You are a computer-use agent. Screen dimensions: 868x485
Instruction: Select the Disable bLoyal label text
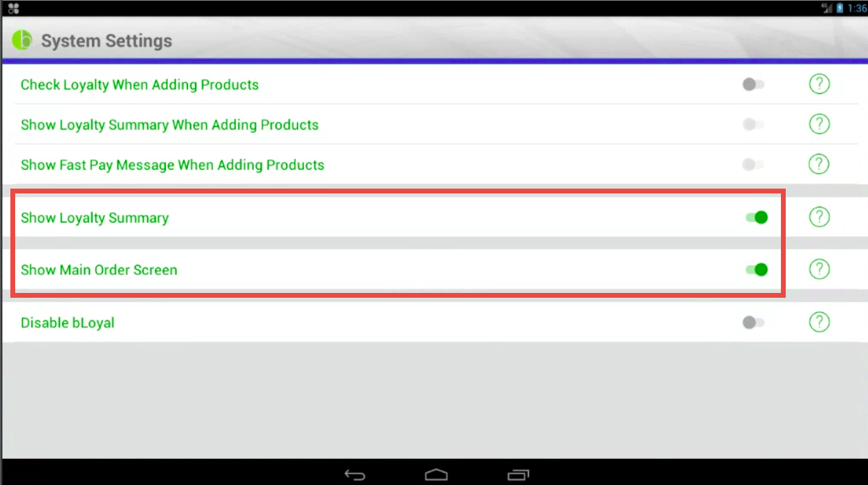68,323
